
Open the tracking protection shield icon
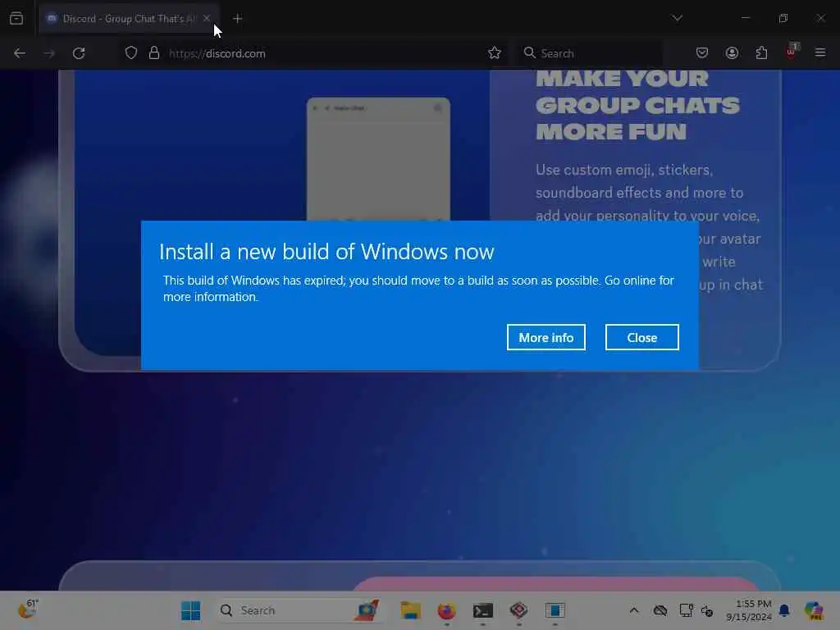131,53
